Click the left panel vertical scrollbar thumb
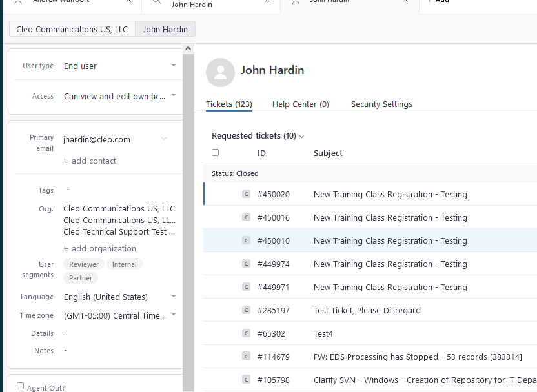This screenshot has width=537, height=392. pos(188,222)
